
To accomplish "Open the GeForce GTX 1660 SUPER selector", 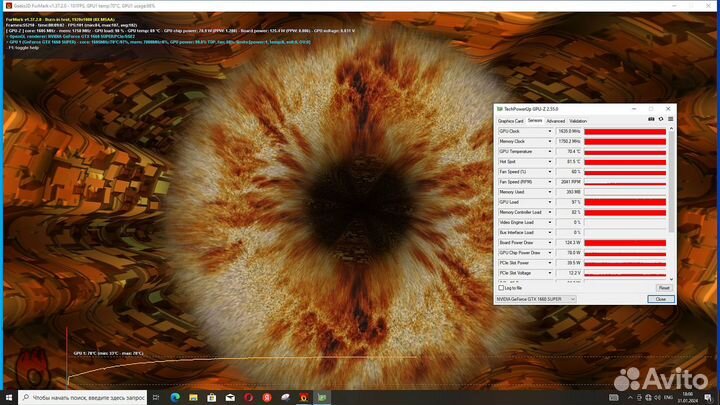I will click(536, 298).
